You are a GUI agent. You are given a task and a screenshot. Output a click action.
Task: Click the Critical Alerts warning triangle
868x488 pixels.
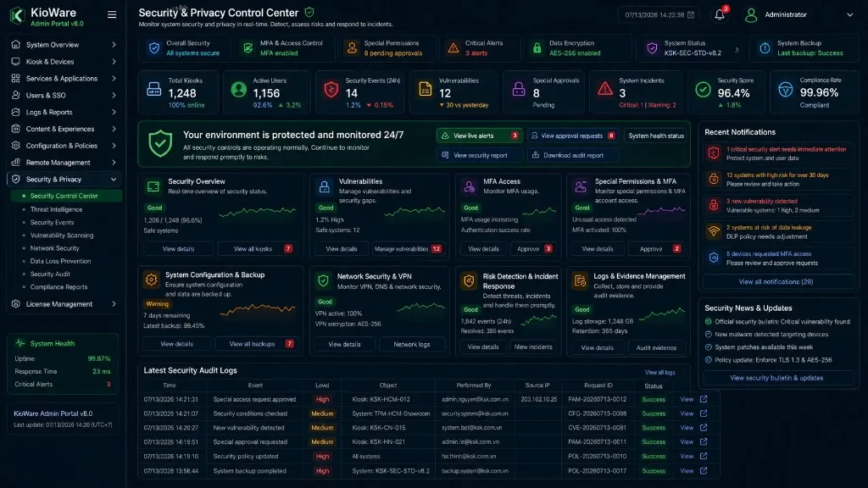click(453, 48)
